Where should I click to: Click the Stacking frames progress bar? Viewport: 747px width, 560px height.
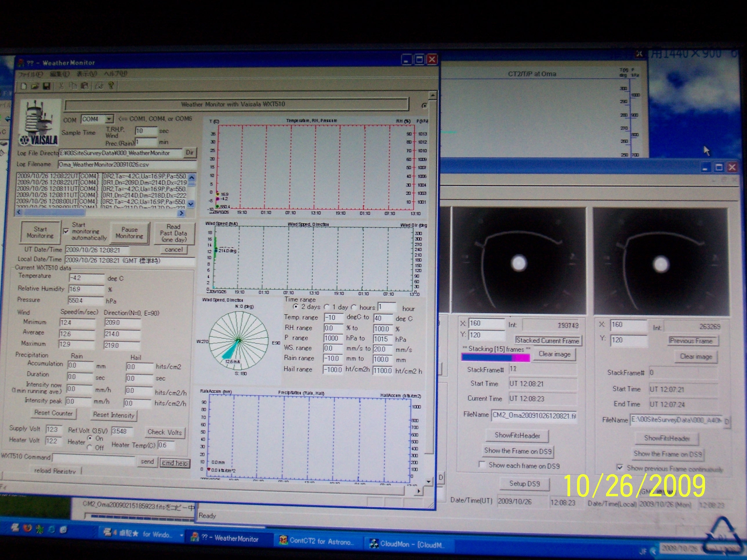click(x=495, y=358)
